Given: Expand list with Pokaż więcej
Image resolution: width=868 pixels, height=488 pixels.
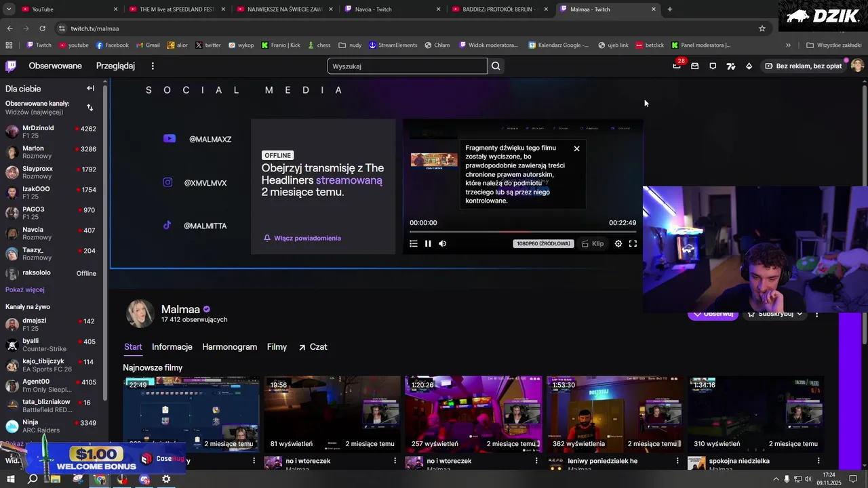Looking at the screenshot, I should [x=25, y=289].
